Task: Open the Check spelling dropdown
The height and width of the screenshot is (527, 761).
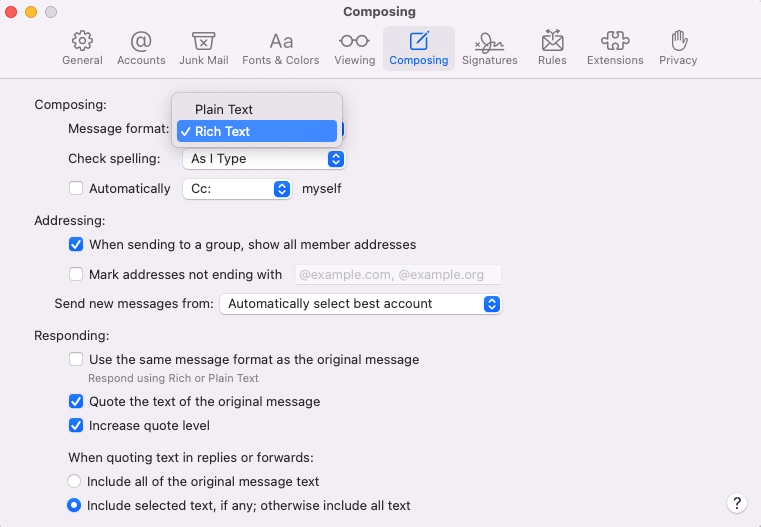Action: [264, 158]
